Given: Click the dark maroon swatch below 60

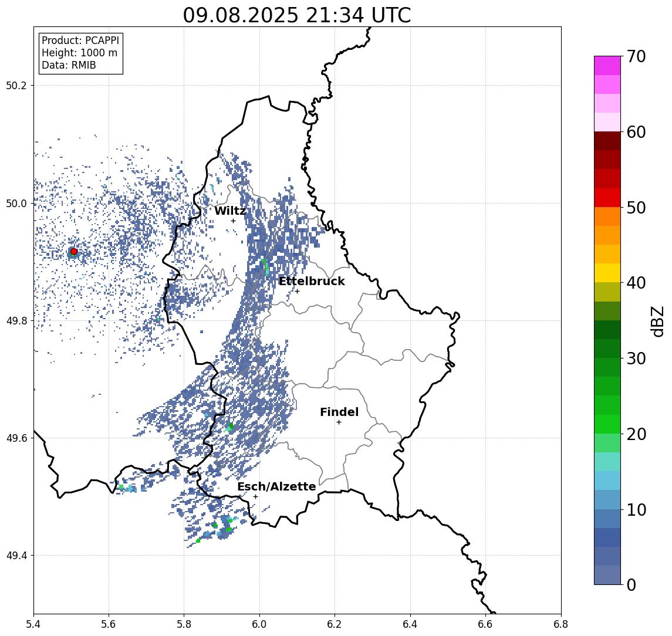Looking at the screenshot, I should tap(607, 141).
